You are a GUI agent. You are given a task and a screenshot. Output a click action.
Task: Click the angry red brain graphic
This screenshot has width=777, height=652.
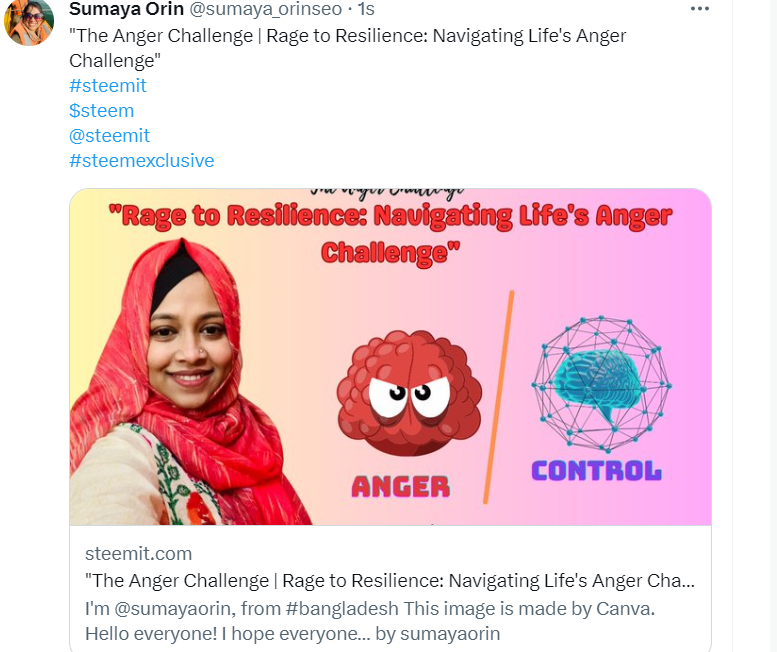point(409,393)
